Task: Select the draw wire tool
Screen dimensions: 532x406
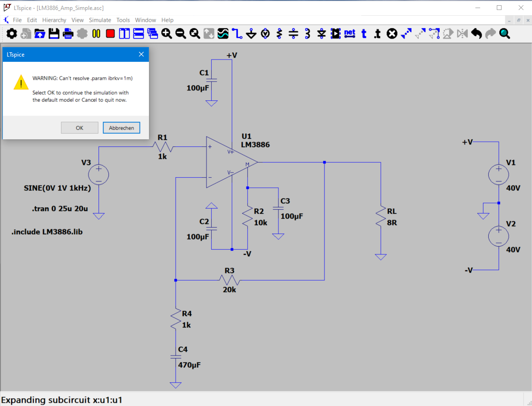Action: point(237,34)
